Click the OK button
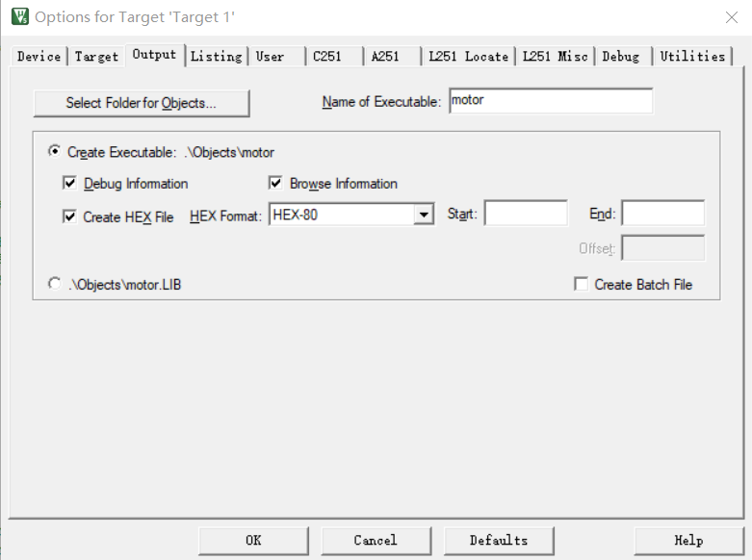The height and width of the screenshot is (560, 752). coord(253,541)
